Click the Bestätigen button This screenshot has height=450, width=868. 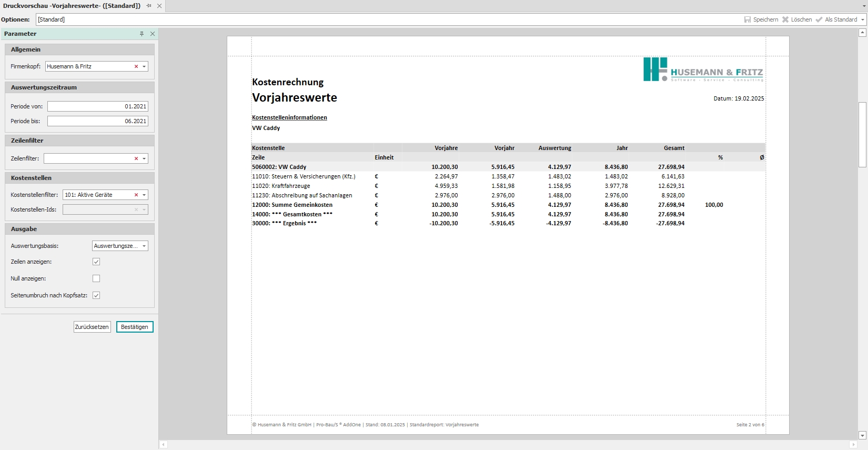point(135,327)
